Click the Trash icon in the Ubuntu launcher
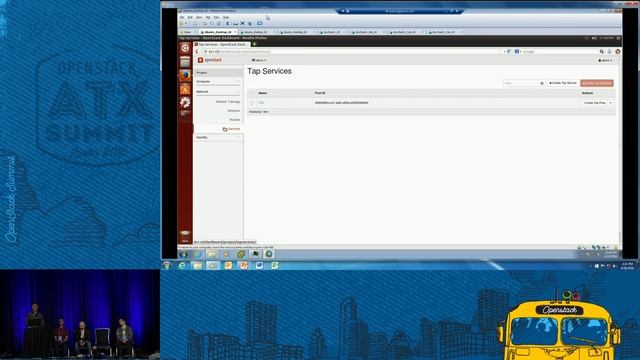The width and height of the screenshot is (640, 360). [185, 234]
